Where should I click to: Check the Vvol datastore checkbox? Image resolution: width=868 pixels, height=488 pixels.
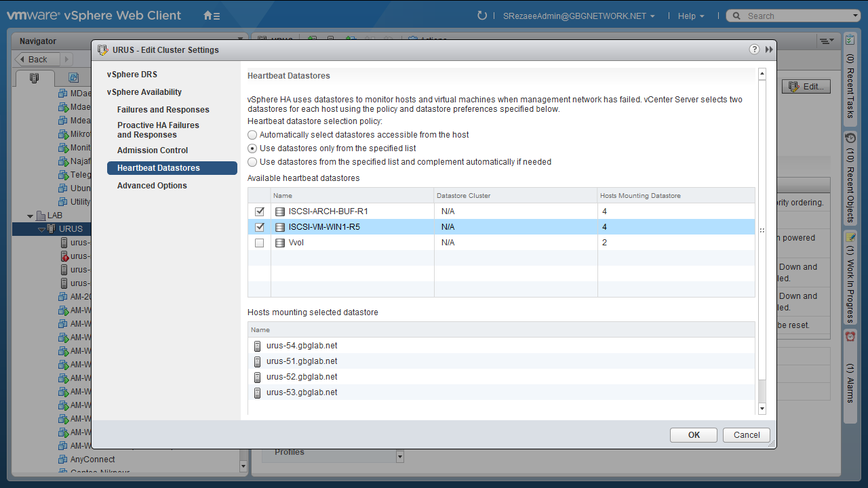click(259, 243)
